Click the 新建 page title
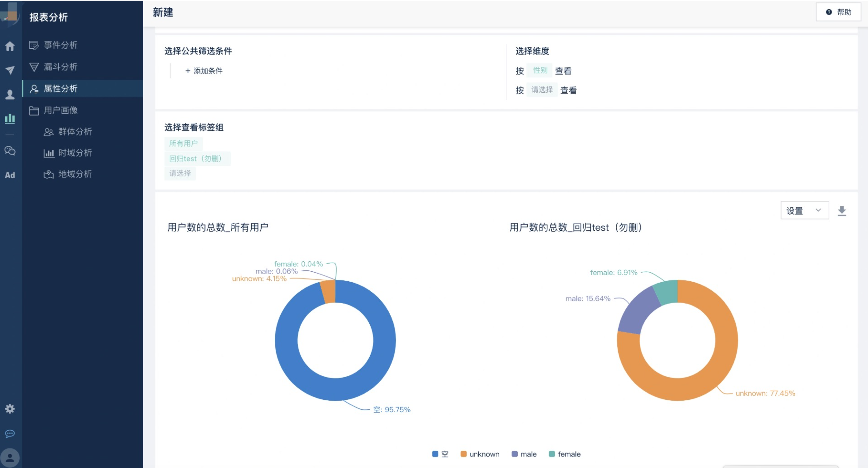The image size is (868, 468). (163, 13)
